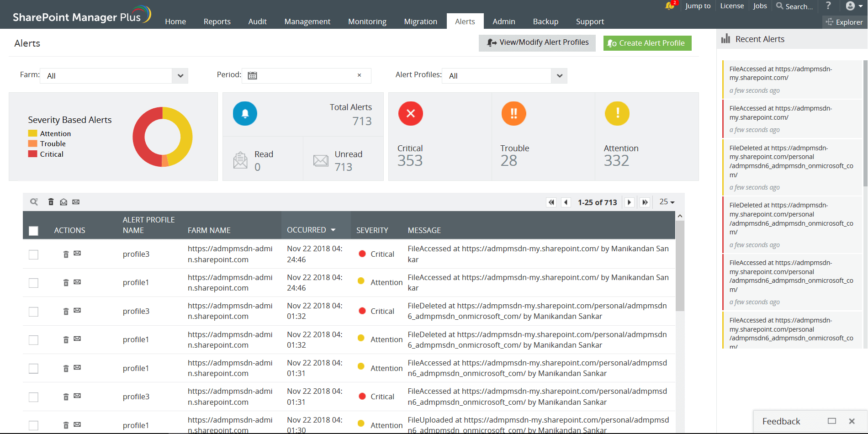Open the Farm dropdown set to All
The width and height of the screenshot is (868, 434).
point(180,75)
